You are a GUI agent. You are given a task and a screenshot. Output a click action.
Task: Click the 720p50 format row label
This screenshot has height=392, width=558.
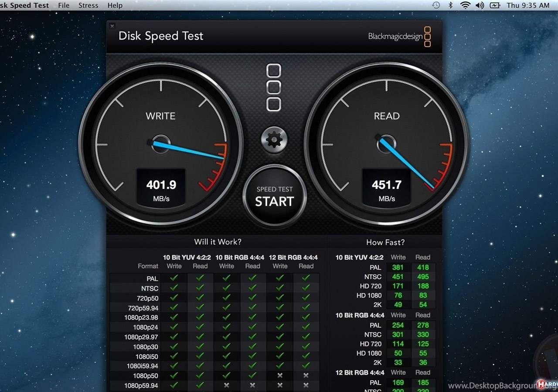148,298
